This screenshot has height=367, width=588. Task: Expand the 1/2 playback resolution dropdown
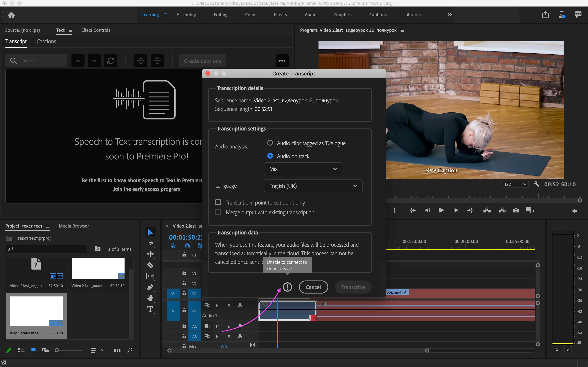tap(515, 184)
